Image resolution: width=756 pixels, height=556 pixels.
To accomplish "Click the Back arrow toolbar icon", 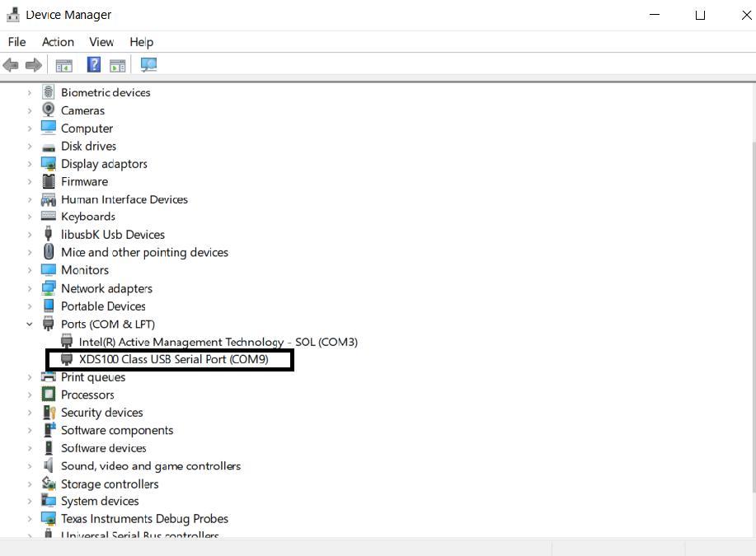I will pos(11,65).
